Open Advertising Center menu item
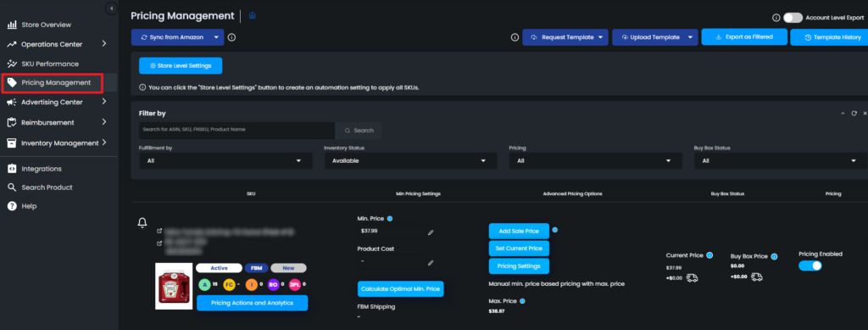 [52, 102]
